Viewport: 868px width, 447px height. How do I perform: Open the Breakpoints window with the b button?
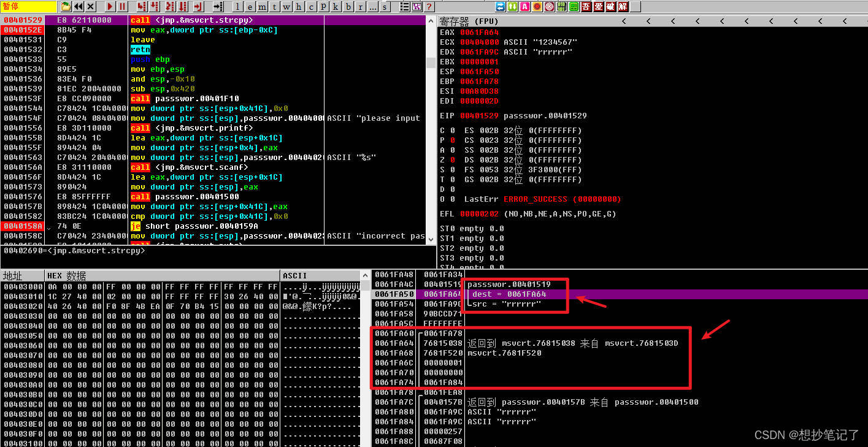click(x=348, y=7)
